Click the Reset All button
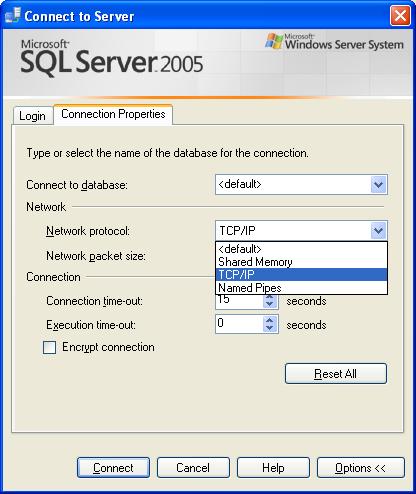The width and height of the screenshot is (416, 494). 336,374
